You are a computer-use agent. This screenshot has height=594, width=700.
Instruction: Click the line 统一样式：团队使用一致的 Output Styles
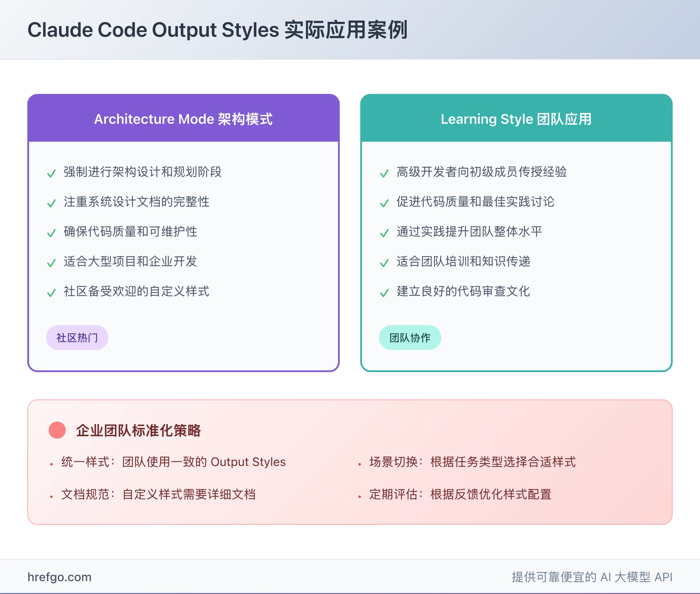pos(174,462)
